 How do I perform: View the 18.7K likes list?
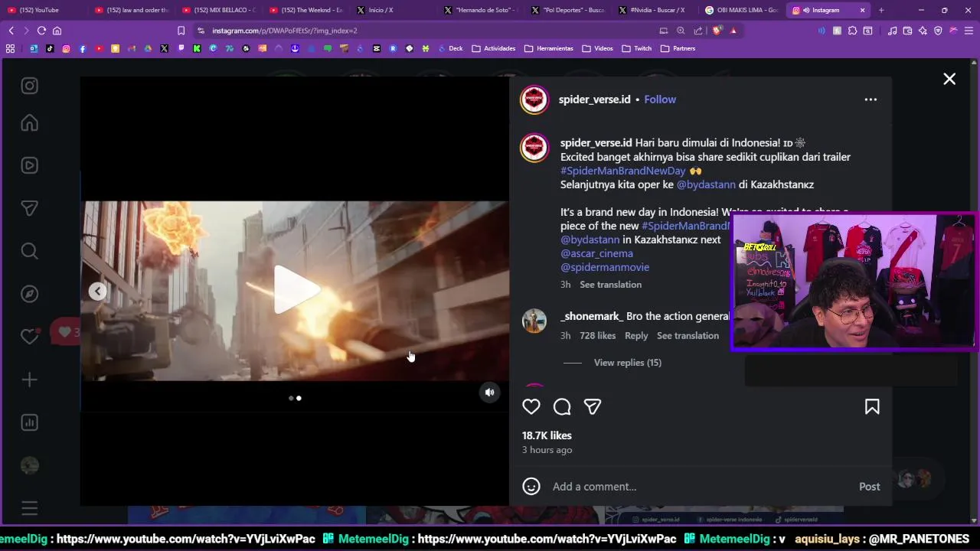pos(547,435)
